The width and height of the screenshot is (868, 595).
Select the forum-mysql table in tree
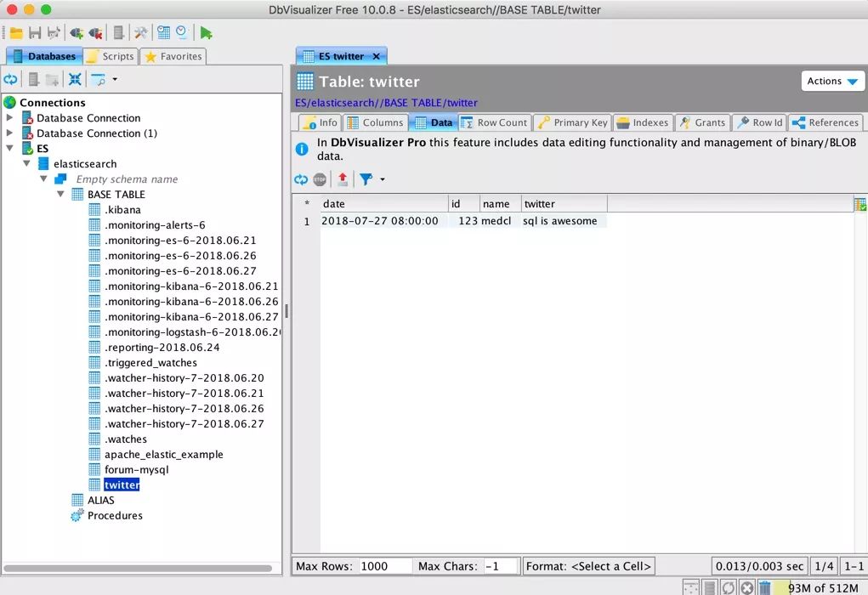[x=136, y=470]
